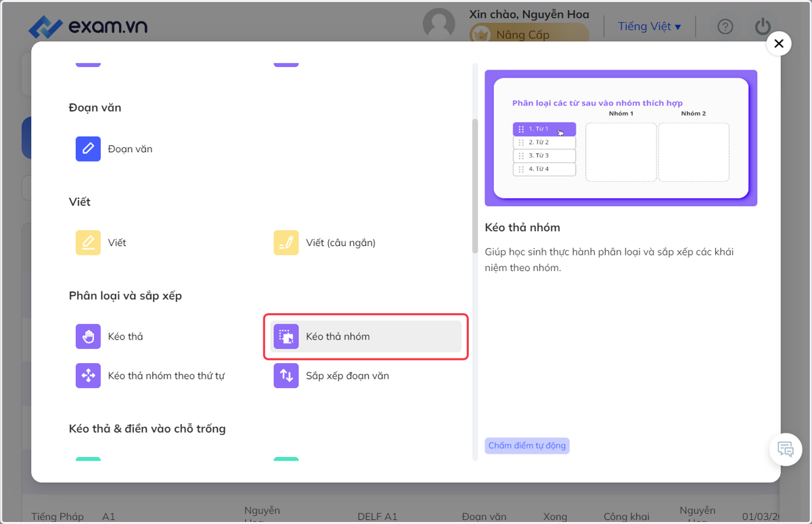
Task: Click the user avatar picture
Action: 438,25
